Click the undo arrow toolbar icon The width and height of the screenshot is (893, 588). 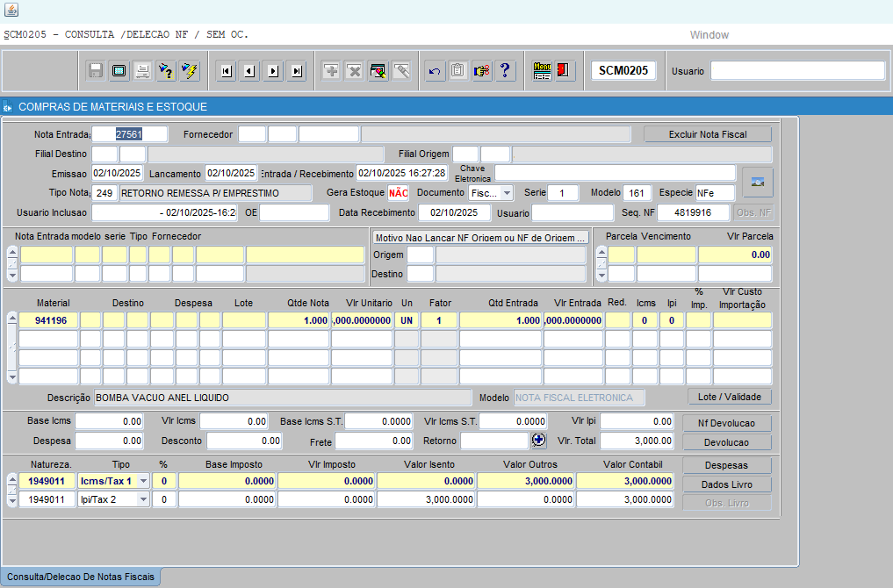pyautogui.click(x=434, y=71)
